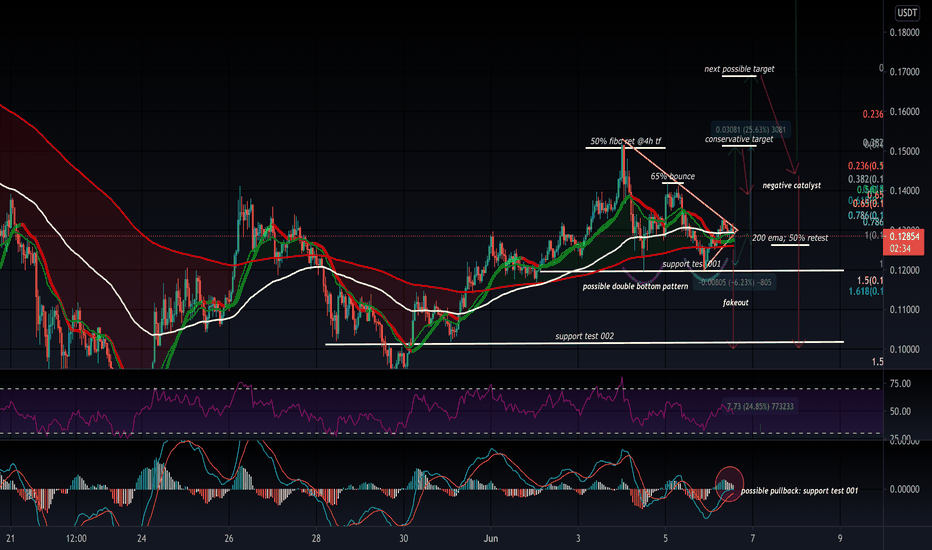Click the MACD 0.00000 scale label

[x=904, y=489]
